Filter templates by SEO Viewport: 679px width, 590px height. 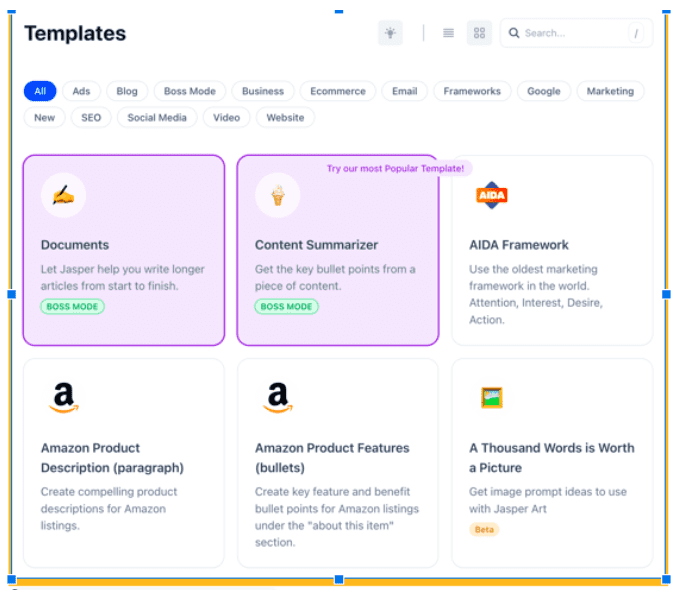click(91, 117)
